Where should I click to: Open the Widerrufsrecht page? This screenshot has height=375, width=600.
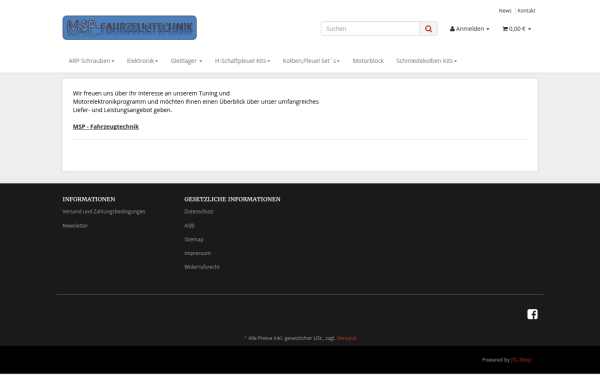point(202,267)
